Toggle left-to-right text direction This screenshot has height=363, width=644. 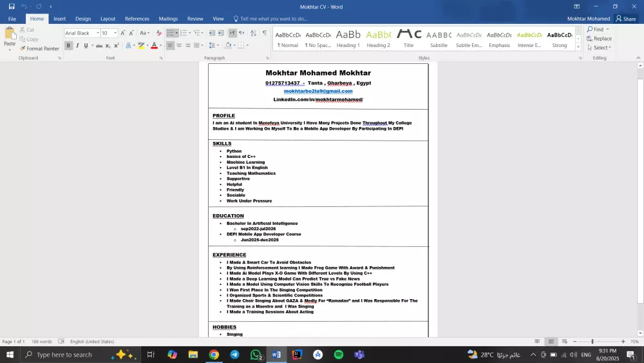(232, 33)
